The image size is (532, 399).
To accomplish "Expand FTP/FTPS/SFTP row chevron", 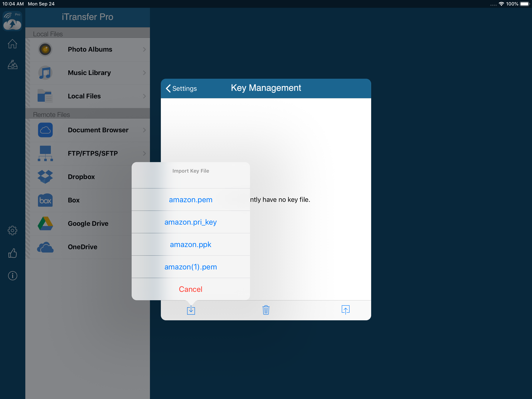I will pyautogui.click(x=144, y=153).
